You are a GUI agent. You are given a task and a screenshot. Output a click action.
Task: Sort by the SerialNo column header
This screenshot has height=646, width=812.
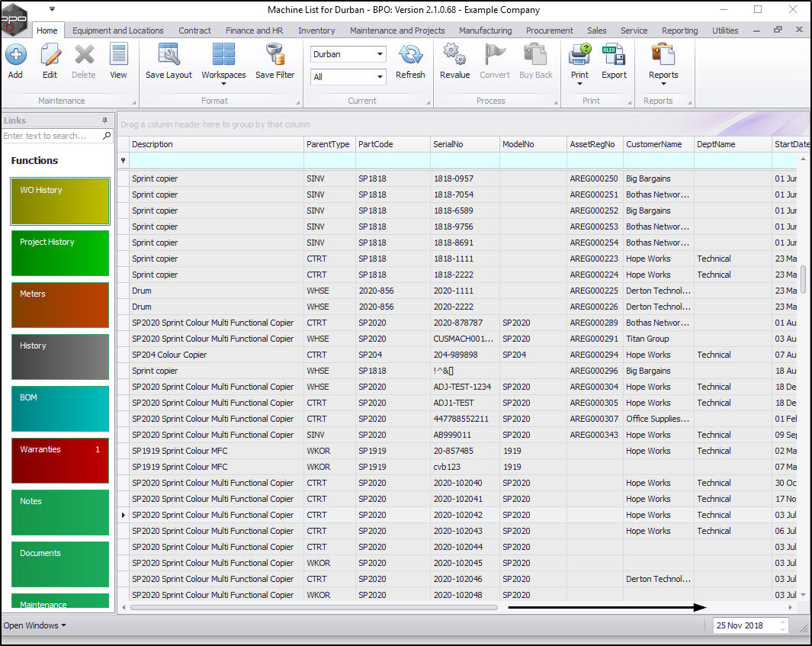click(x=448, y=144)
